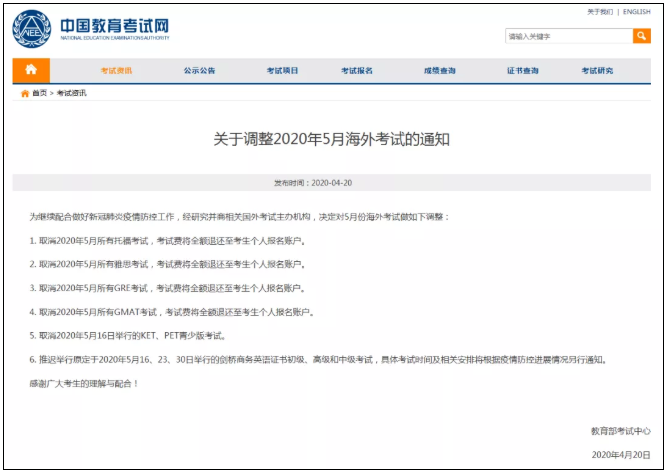Click 首页 in the breadcrumb
669x474 pixels.
pos(39,93)
